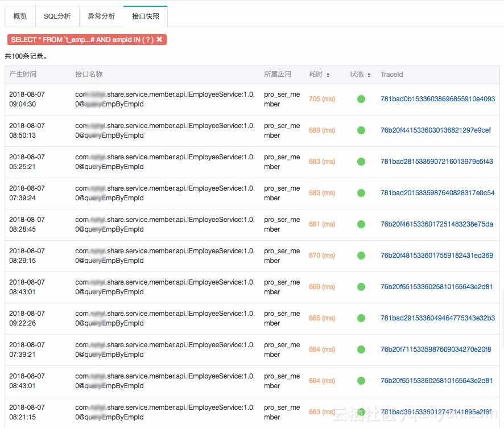Click interface name in the 07:39:24 row
504x428 pixels.
(165, 193)
